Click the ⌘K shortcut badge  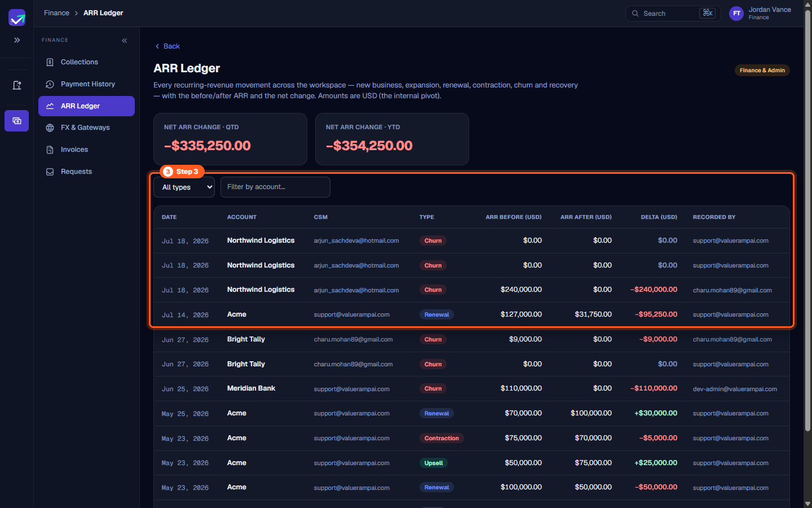tap(707, 13)
